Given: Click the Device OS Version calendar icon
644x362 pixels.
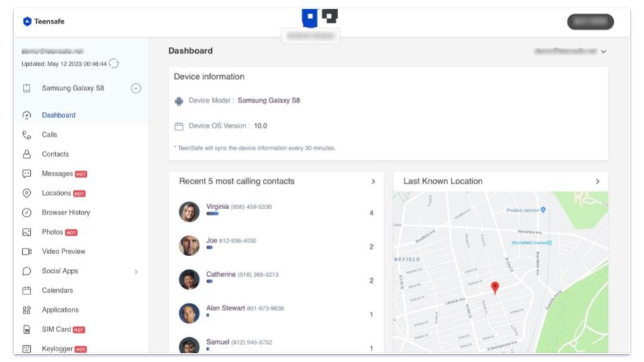Looking at the screenshot, I should click(179, 127).
